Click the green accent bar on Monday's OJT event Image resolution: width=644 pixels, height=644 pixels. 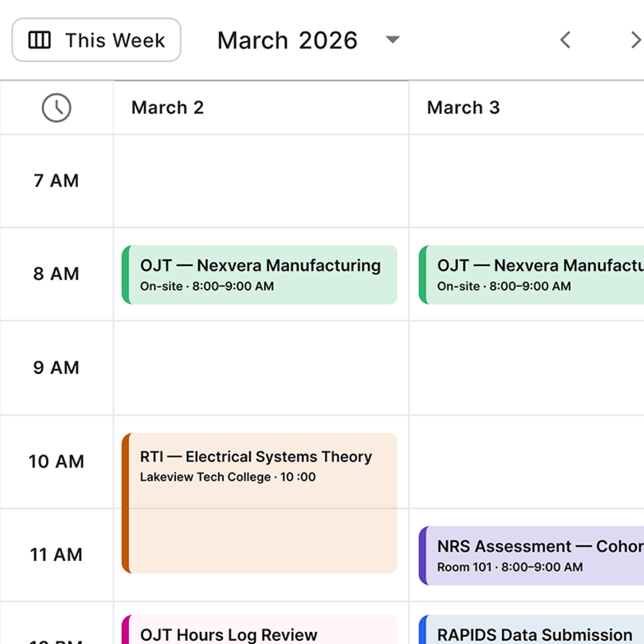pyautogui.click(x=127, y=275)
